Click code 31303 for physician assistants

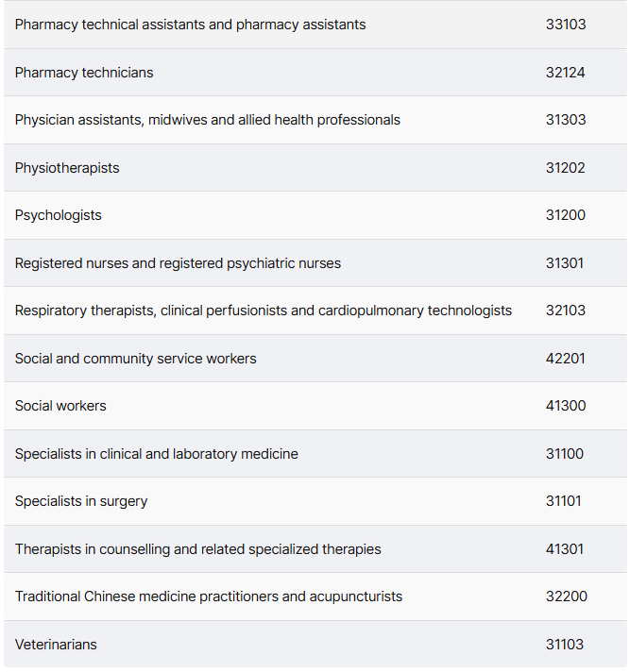(x=565, y=120)
